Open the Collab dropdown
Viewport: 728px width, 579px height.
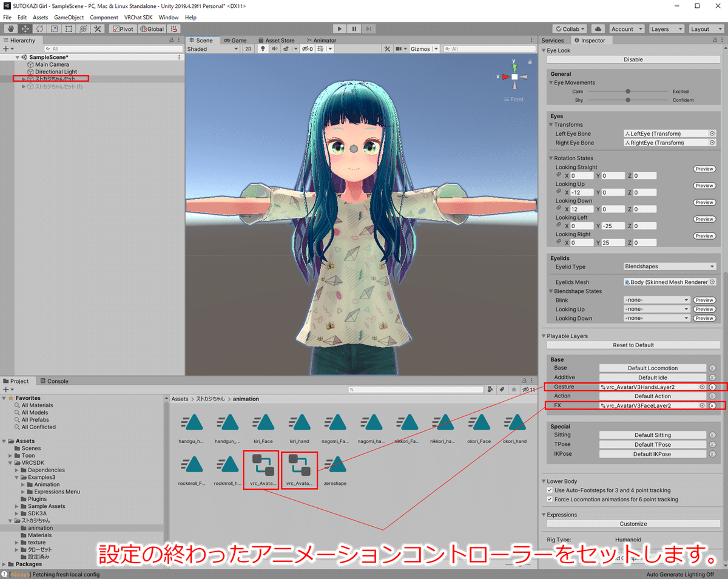[x=570, y=29]
